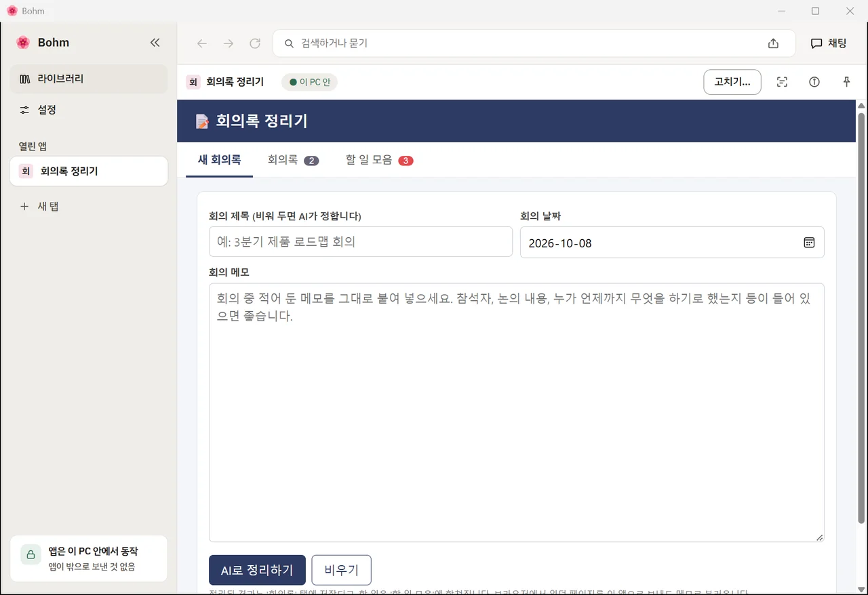Switch to the 할 일 모음 tab
The height and width of the screenshot is (595, 868).
tap(379, 160)
